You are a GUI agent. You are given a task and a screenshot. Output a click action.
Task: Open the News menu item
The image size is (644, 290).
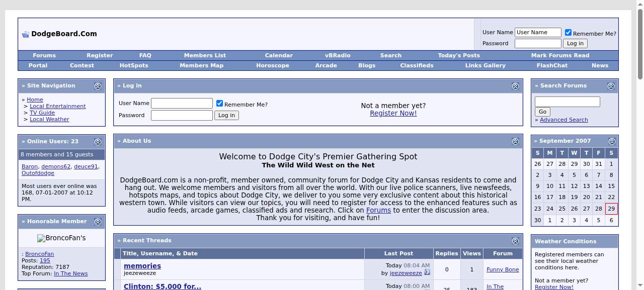pyautogui.click(x=600, y=65)
